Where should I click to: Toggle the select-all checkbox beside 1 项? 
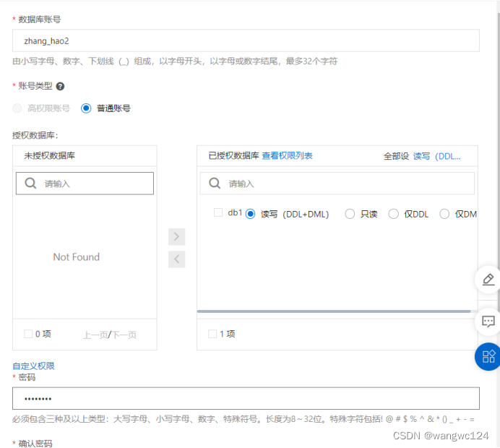212,334
